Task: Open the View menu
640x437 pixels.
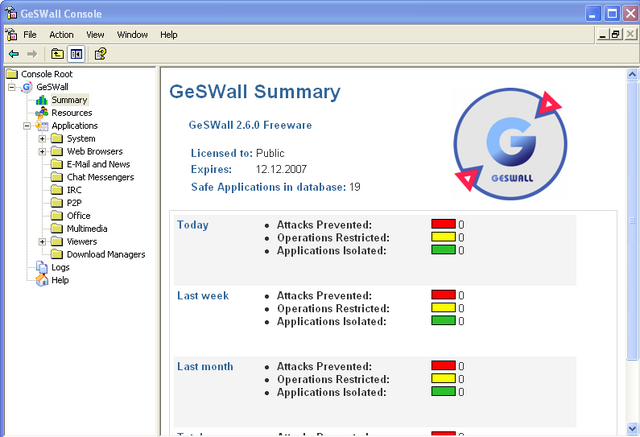Action: coord(95,35)
